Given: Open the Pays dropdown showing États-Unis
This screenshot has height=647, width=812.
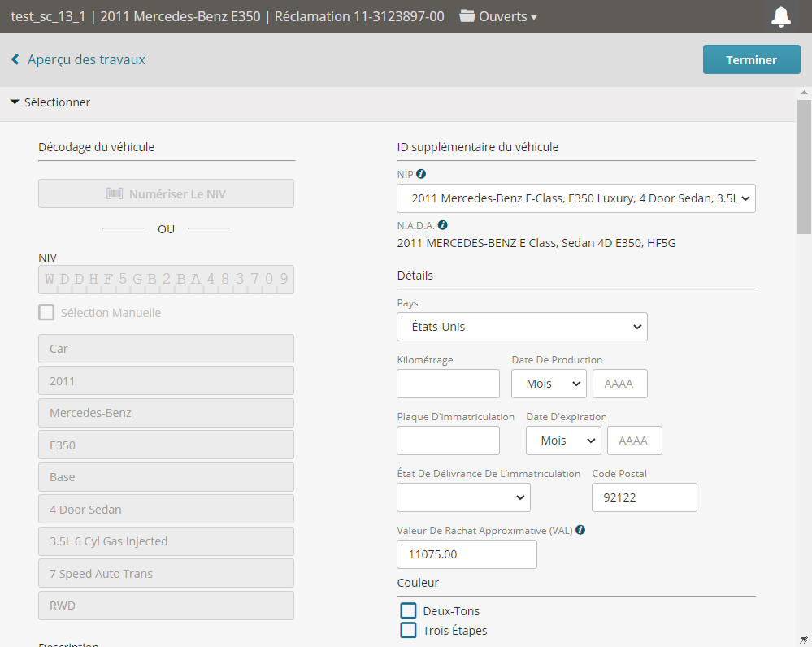Looking at the screenshot, I should click(522, 327).
